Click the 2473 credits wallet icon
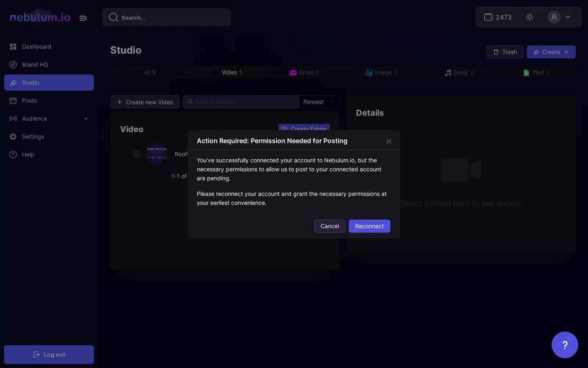The height and width of the screenshot is (368, 588). click(488, 17)
